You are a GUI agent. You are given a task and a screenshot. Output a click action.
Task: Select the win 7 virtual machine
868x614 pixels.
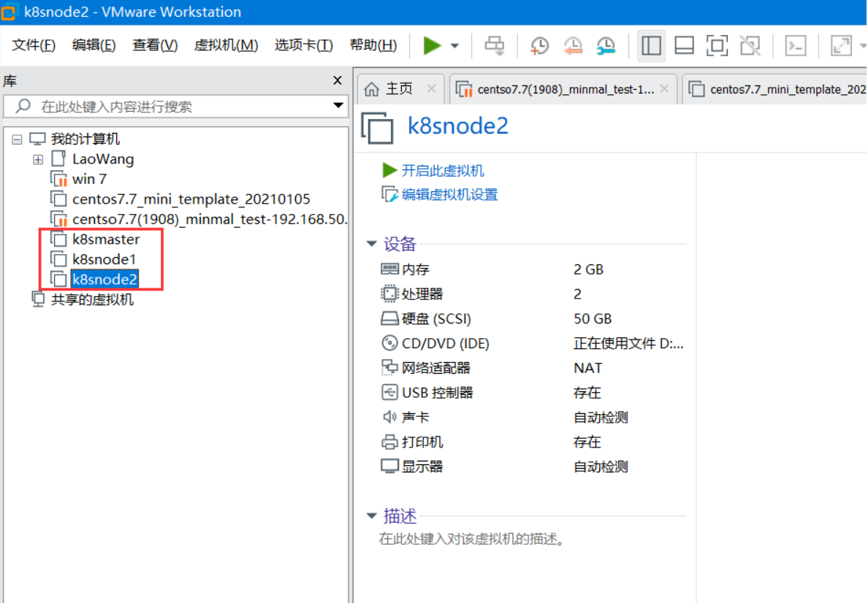tap(88, 179)
